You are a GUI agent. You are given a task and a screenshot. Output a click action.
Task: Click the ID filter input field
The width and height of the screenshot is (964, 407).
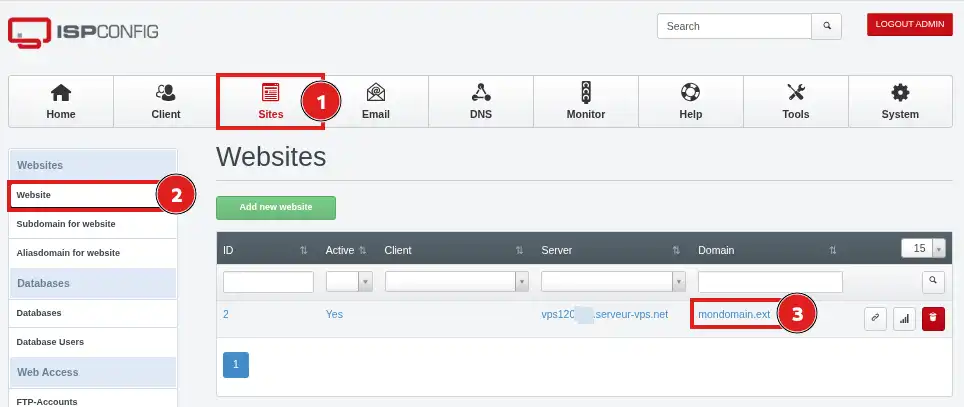click(268, 282)
